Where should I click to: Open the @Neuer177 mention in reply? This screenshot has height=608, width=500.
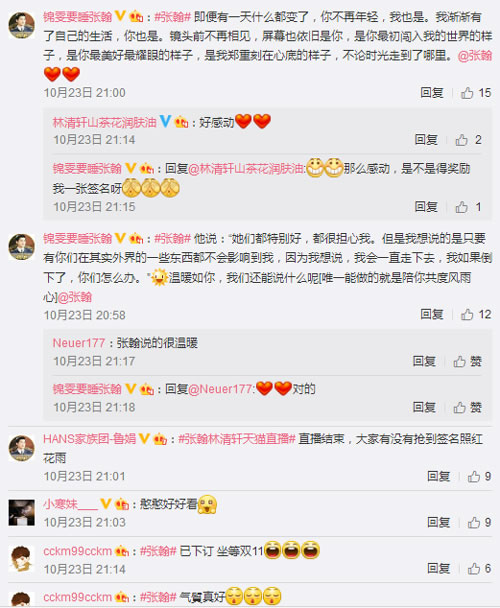click(x=221, y=389)
